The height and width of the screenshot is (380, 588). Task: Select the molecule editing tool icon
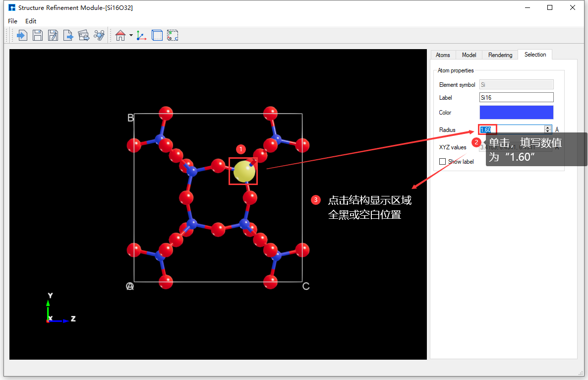click(99, 35)
